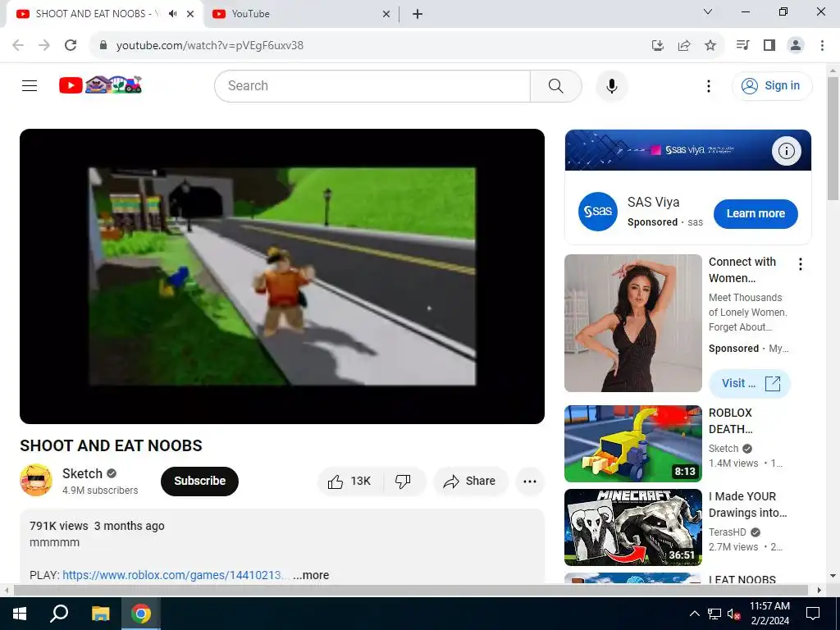Click Chrome icon in taskbar

pyautogui.click(x=141, y=614)
